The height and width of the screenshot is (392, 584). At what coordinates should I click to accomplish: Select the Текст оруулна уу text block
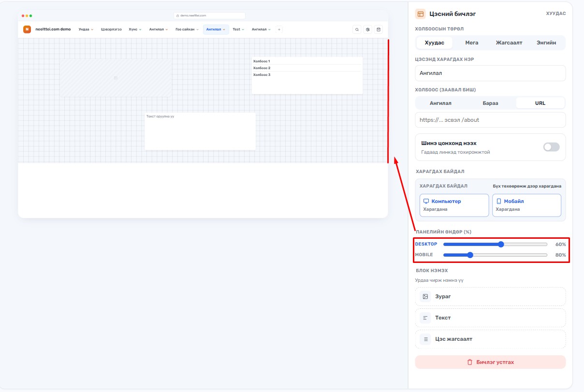pyautogui.click(x=200, y=131)
